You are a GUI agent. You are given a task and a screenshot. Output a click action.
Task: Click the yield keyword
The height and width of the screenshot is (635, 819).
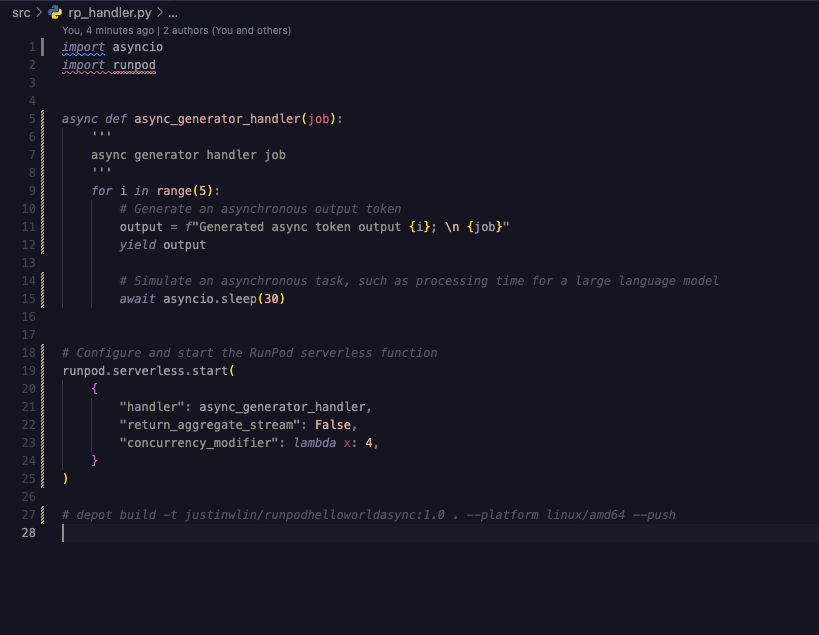click(138, 245)
